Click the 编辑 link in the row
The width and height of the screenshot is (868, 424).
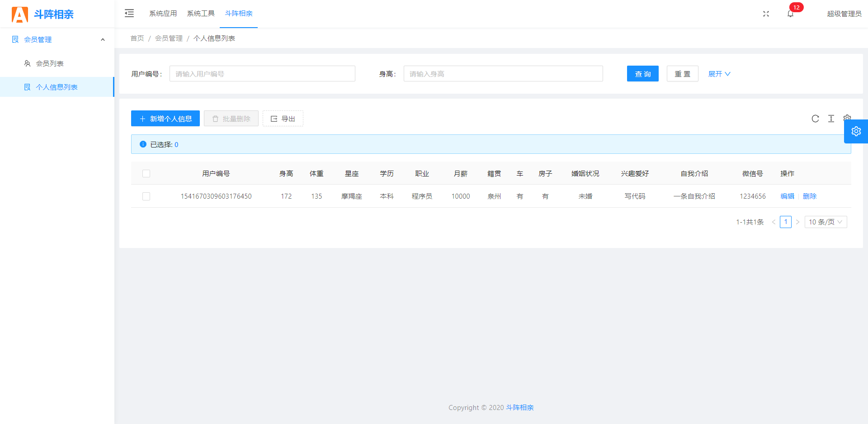click(x=787, y=196)
